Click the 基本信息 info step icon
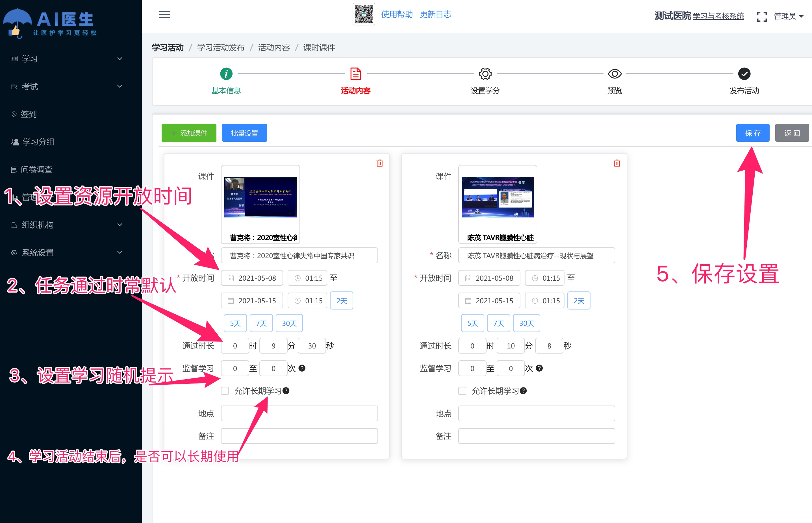Screen dimensions: 812x523 [226, 73]
